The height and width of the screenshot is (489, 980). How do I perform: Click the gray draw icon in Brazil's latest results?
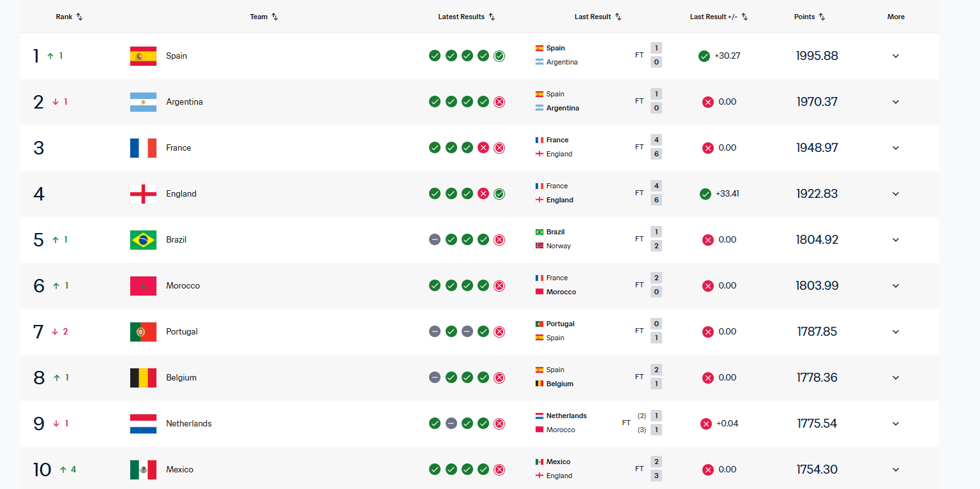point(435,240)
